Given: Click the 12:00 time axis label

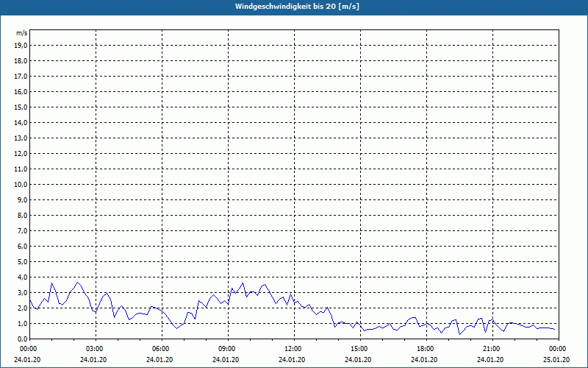Looking at the screenshot, I should (293, 349).
